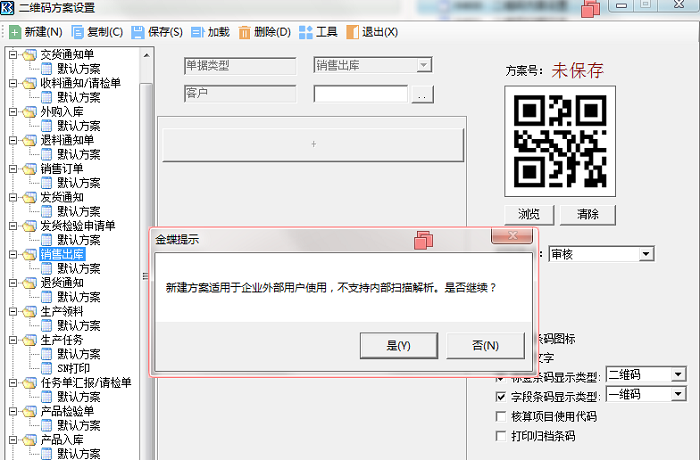Confirm dialog with 是(Y) button

[398, 346]
